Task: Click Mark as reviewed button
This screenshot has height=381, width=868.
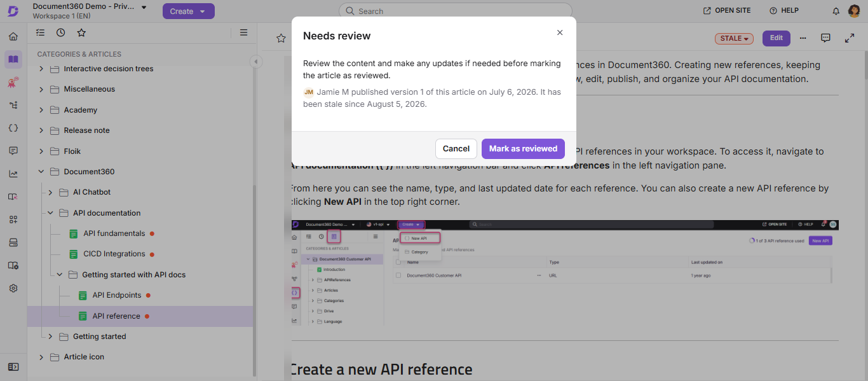Action: click(x=523, y=148)
